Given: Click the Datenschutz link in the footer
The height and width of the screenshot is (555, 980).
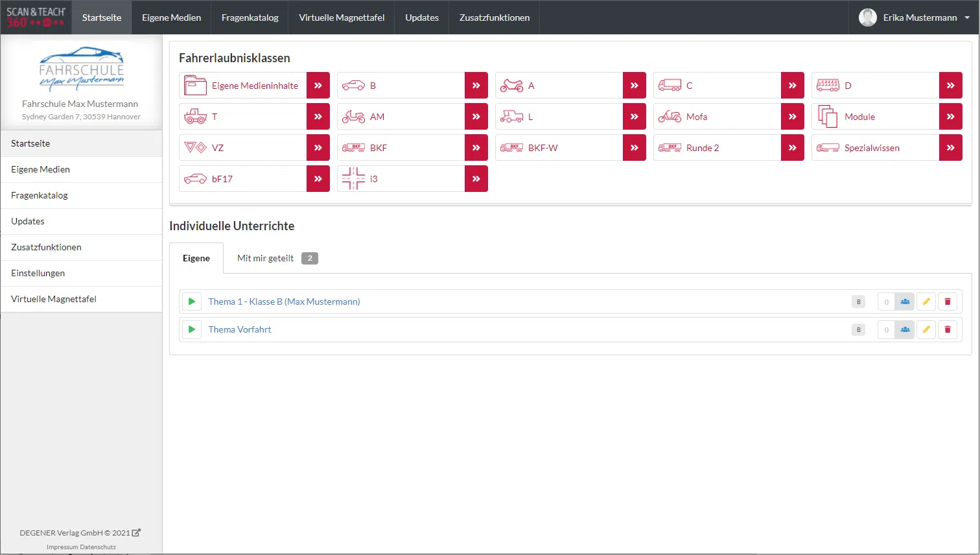Looking at the screenshot, I should (99, 547).
